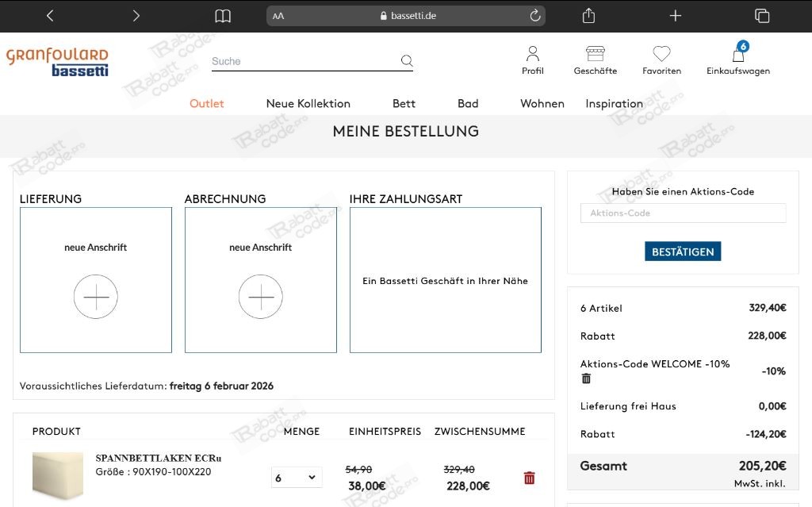
Task: Add new Lieferung address with plus icon
Action: coord(96,297)
